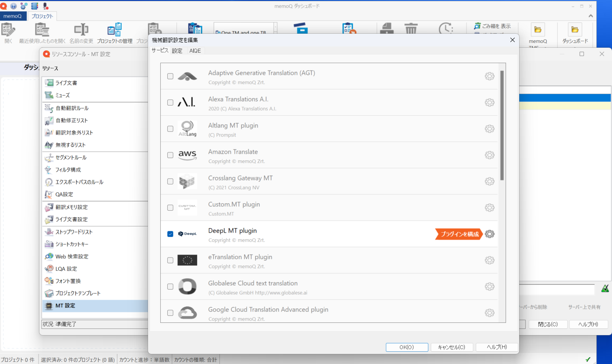Open settings gear for Alexa Translations A.I.

point(489,102)
